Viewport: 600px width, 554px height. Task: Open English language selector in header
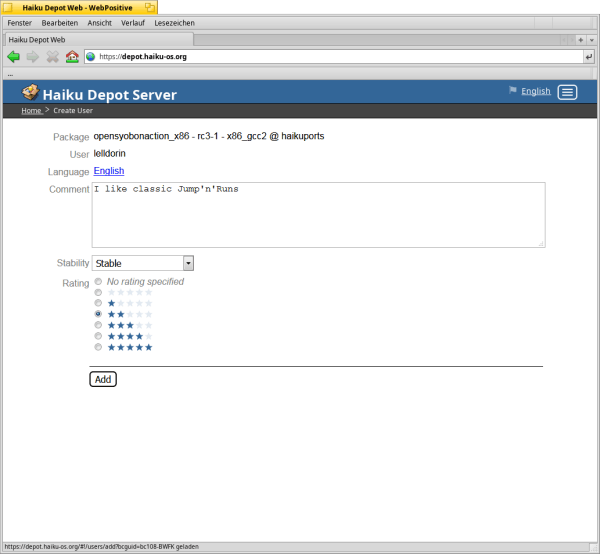535,91
